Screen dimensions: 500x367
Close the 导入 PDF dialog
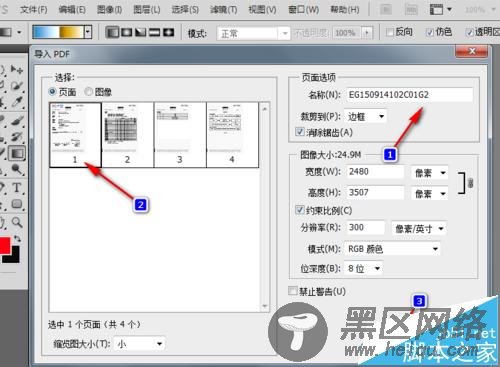pyautogui.click(x=472, y=51)
